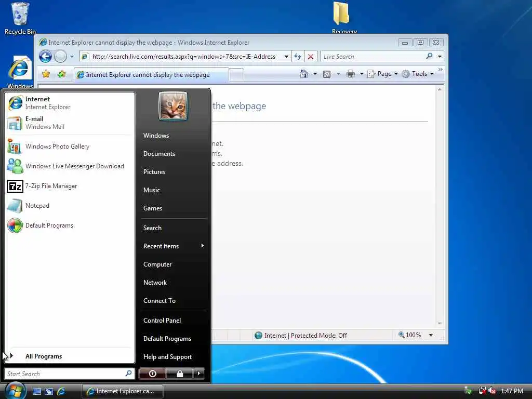The height and width of the screenshot is (399, 532).
Task: Click the IE Forward button
Action: tap(60, 56)
